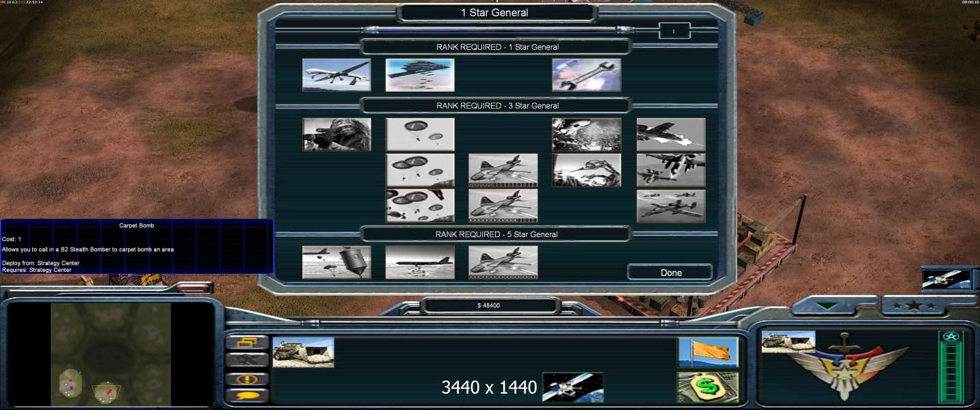Click the 'Carpet Bomb' tooltip title

pyautogui.click(x=136, y=225)
